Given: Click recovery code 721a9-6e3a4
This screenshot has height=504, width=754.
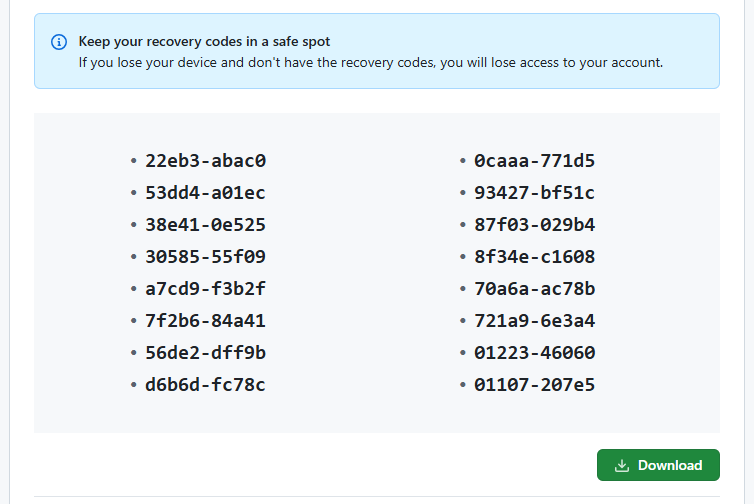Looking at the screenshot, I should tap(534, 321).
